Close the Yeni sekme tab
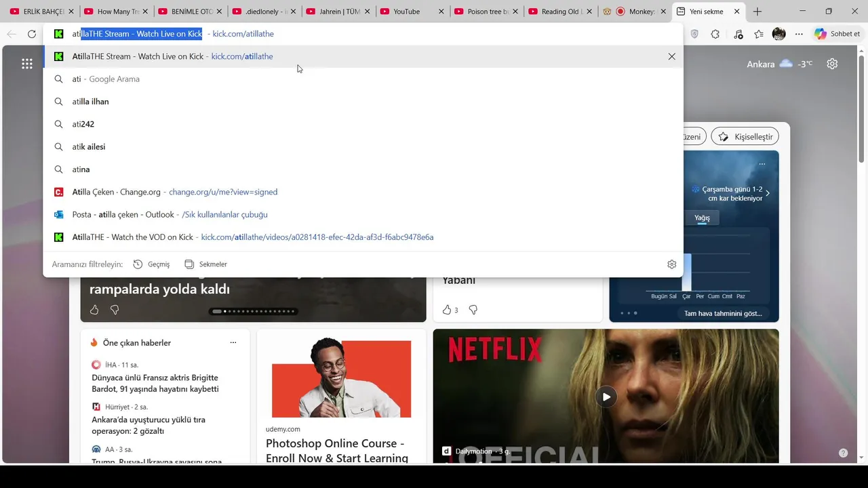868x488 pixels. [737, 12]
